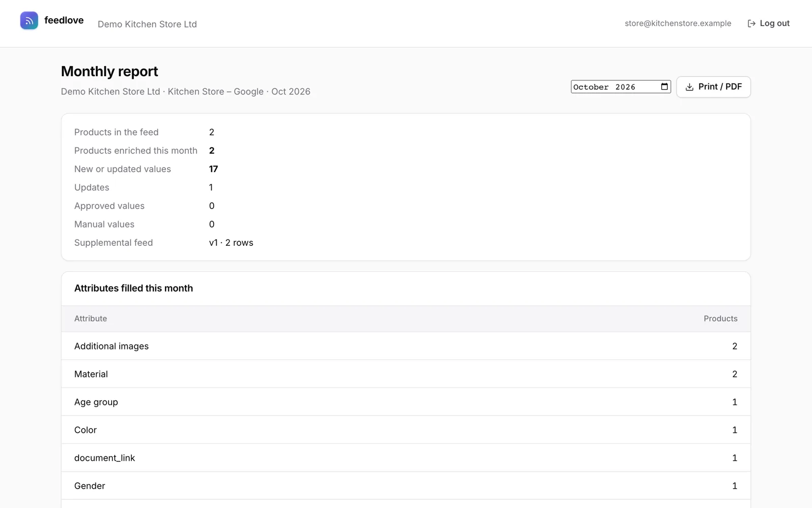Select the Additional images row
Screen dimensions: 812x508
point(406,346)
